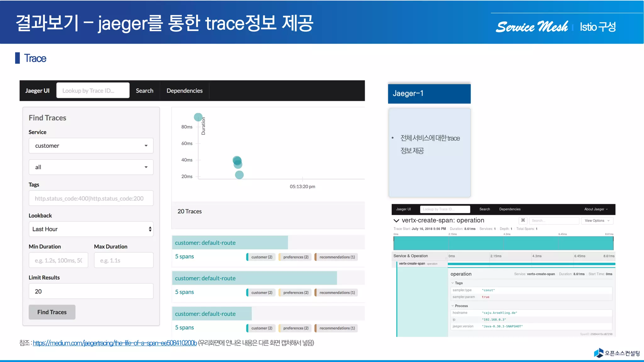Open the About Jaeger dropdown menu
The width and height of the screenshot is (644, 362).
pos(596,209)
